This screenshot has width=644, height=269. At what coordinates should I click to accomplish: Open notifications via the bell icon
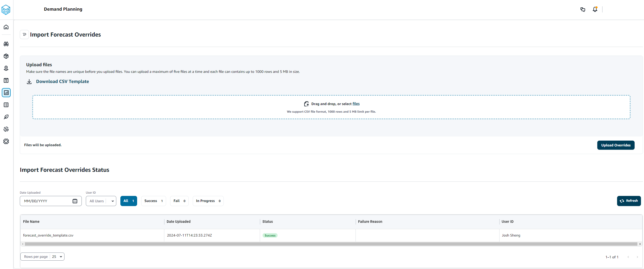595,9
